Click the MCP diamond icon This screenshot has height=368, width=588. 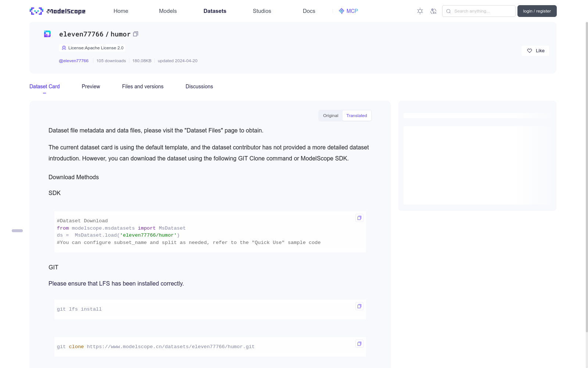(x=341, y=11)
